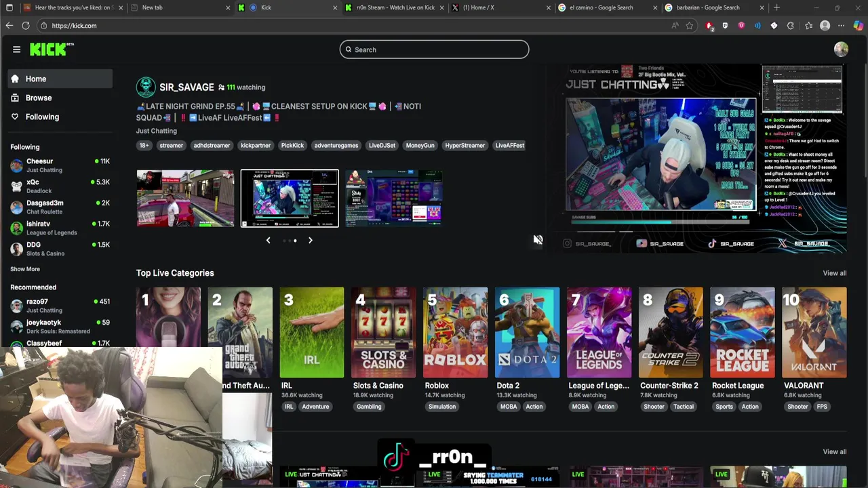Open the VALORANT category card

pos(814,332)
